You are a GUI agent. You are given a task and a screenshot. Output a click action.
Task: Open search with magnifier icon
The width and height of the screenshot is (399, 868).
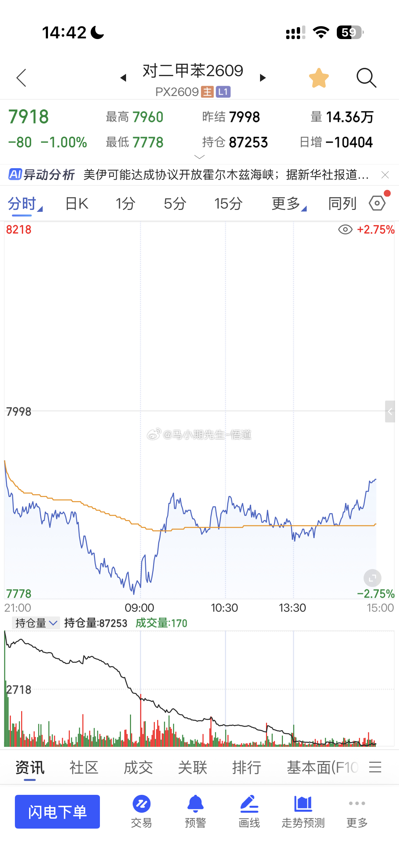click(366, 78)
